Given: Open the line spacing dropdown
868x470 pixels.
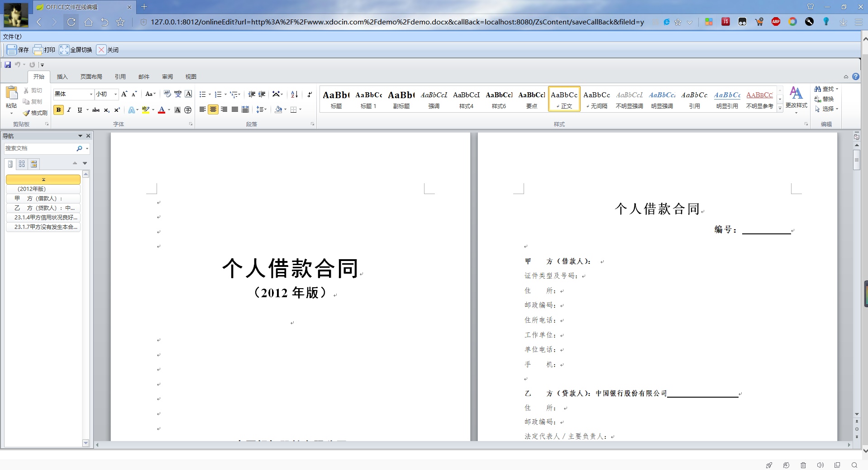Looking at the screenshot, I should click(261, 109).
